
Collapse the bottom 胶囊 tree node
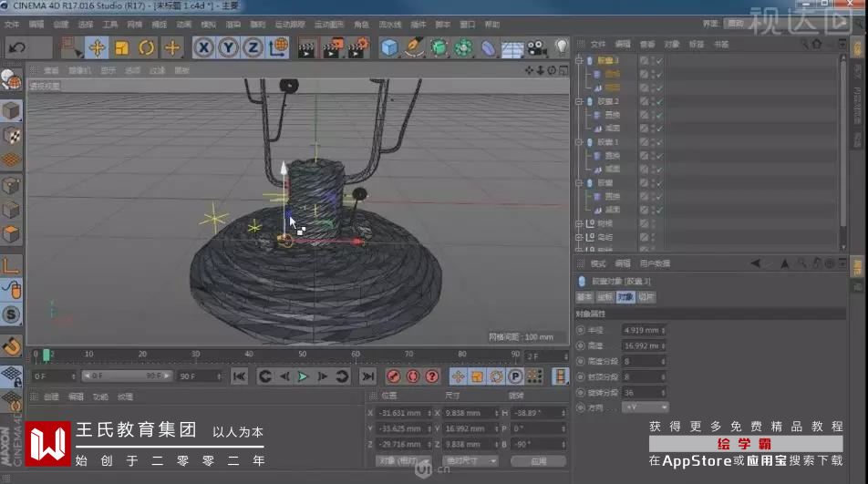point(580,183)
